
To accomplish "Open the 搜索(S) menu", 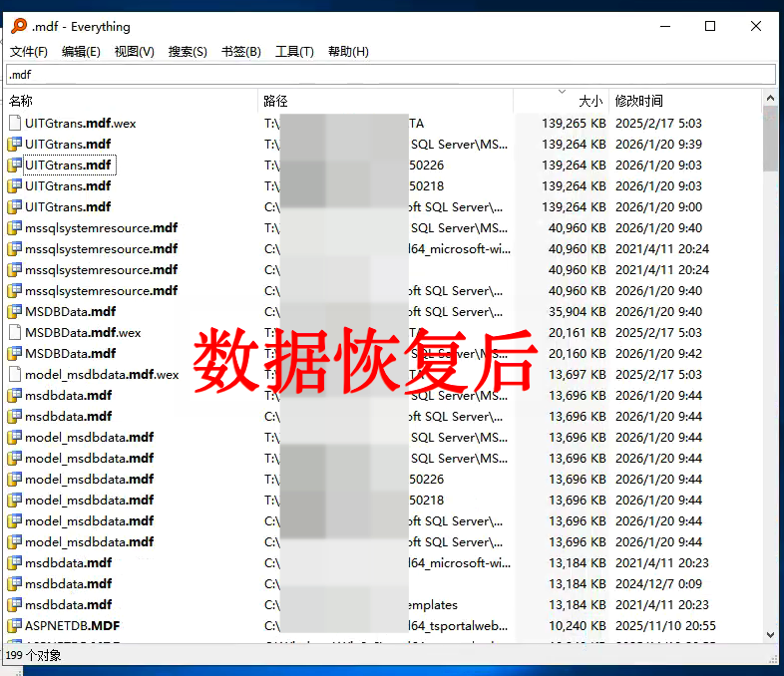I will click(188, 52).
